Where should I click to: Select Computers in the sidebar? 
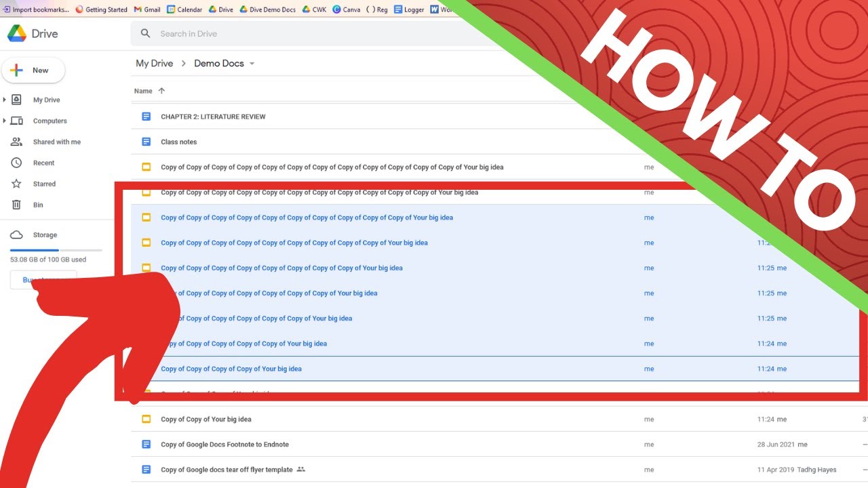(x=50, y=121)
